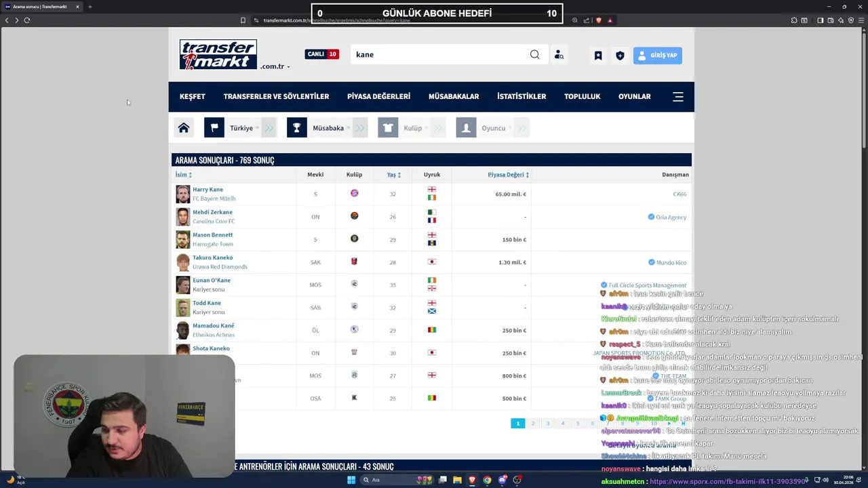Open the OYUNLAR menu
Viewport: 868px width, 488px height.
tap(635, 97)
